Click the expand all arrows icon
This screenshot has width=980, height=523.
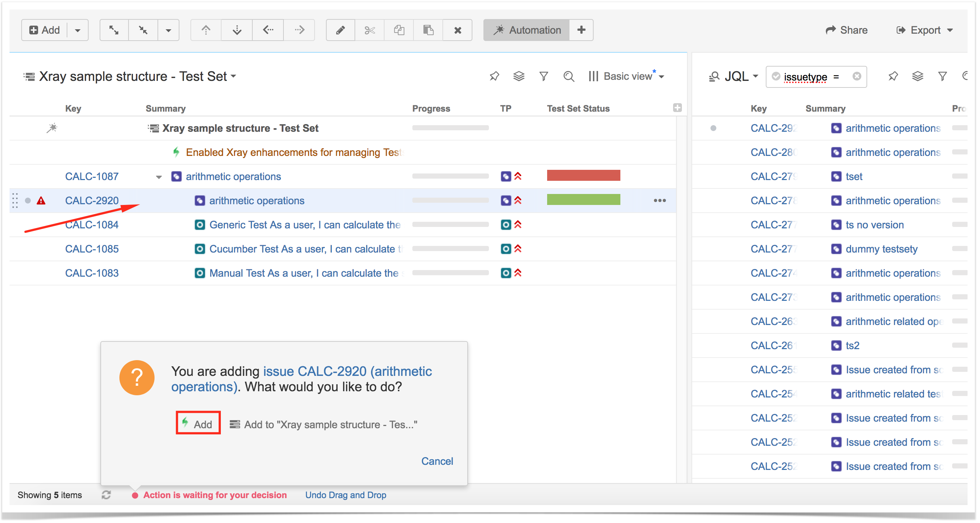tap(114, 30)
